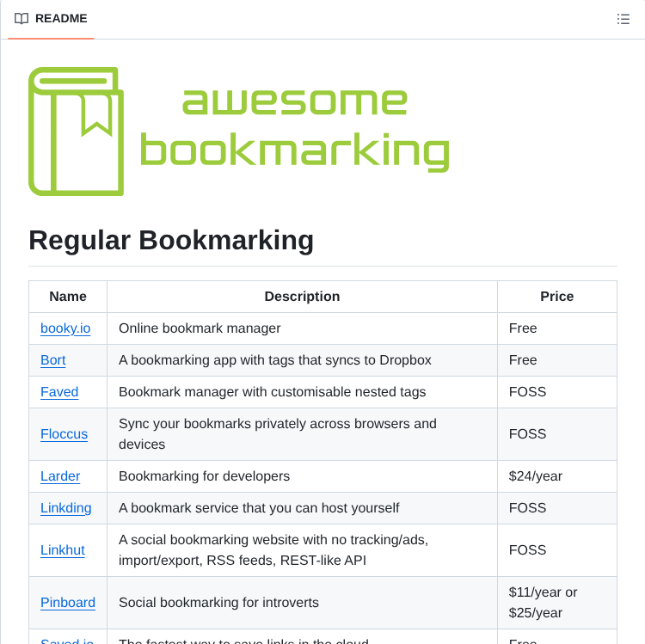Viewport: 645px width, 644px height.
Task: Click the Description column header
Action: click(x=302, y=297)
